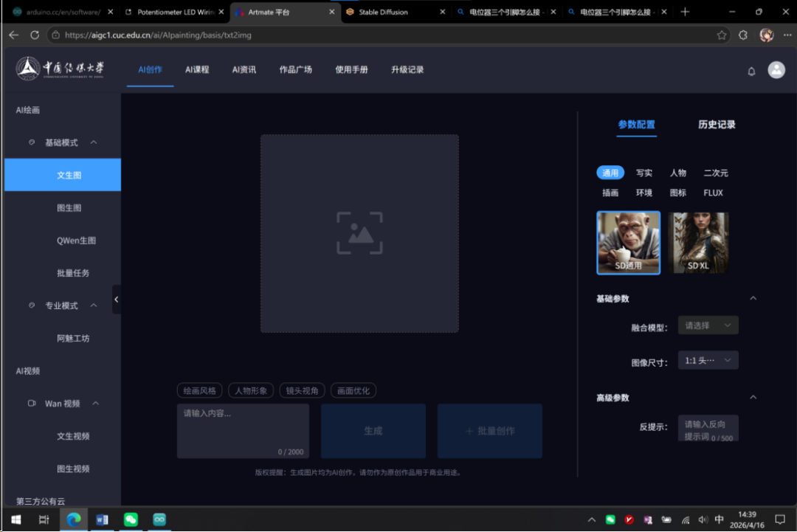
Task: Focus the 反提示 negative prompt field
Action: [x=708, y=429]
